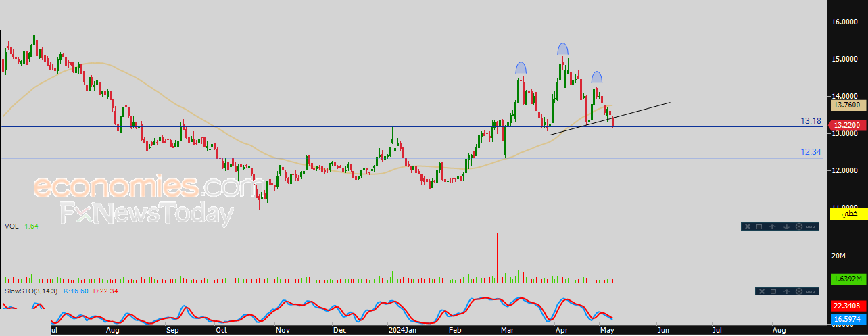This screenshot has width=868, height=336.
Task: Move the VOL pane down
Action: click(786, 226)
